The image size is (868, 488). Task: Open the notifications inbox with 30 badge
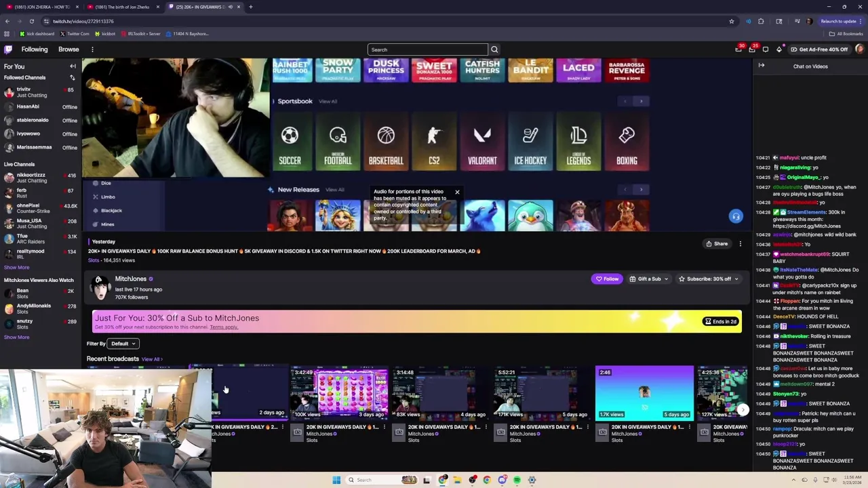[738, 49]
